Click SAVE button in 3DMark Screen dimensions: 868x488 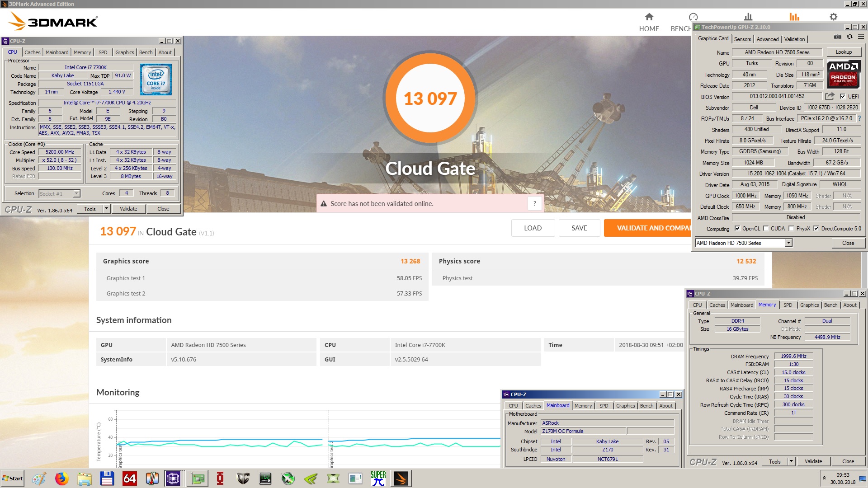point(579,228)
